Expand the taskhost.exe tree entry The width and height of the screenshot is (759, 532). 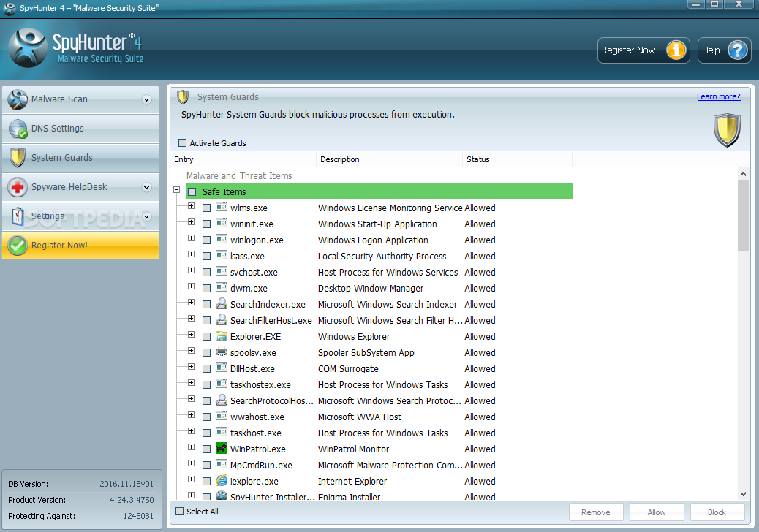point(191,431)
